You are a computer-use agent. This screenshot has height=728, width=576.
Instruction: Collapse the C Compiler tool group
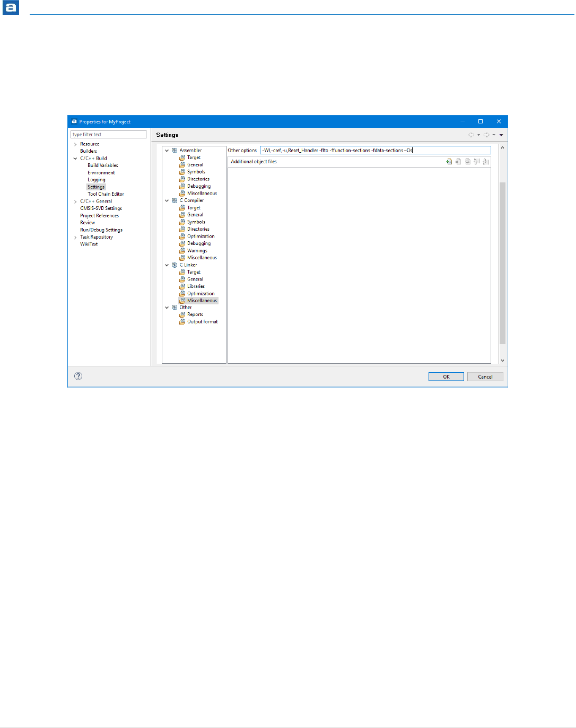point(167,201)
